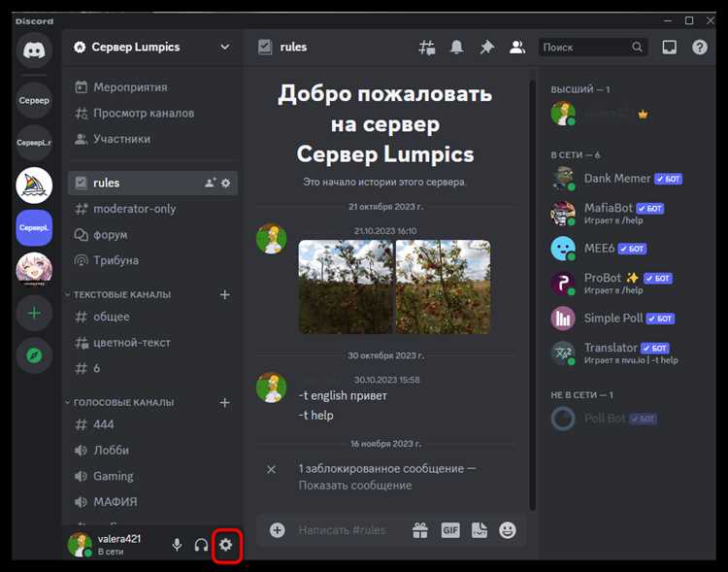
Task: Open the attachment plus button
Action: pyautogui.click(x=278, y=530)
